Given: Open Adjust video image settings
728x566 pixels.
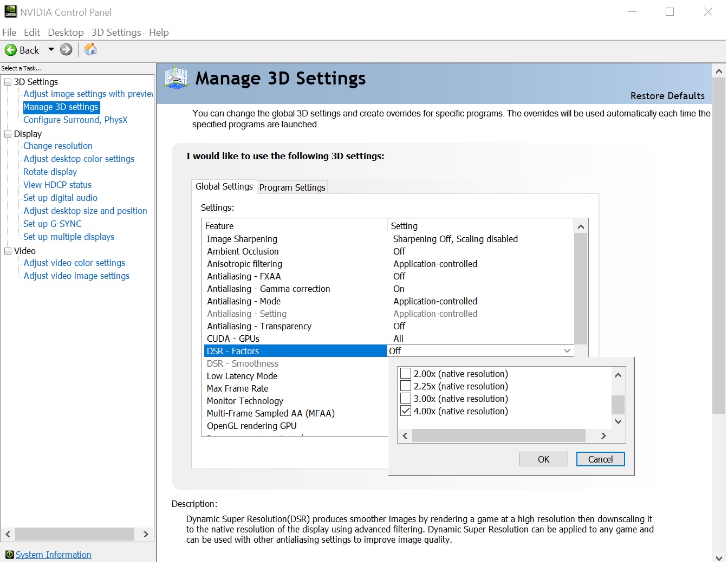Looking at the screenshot, I should (x=76, y=276).
